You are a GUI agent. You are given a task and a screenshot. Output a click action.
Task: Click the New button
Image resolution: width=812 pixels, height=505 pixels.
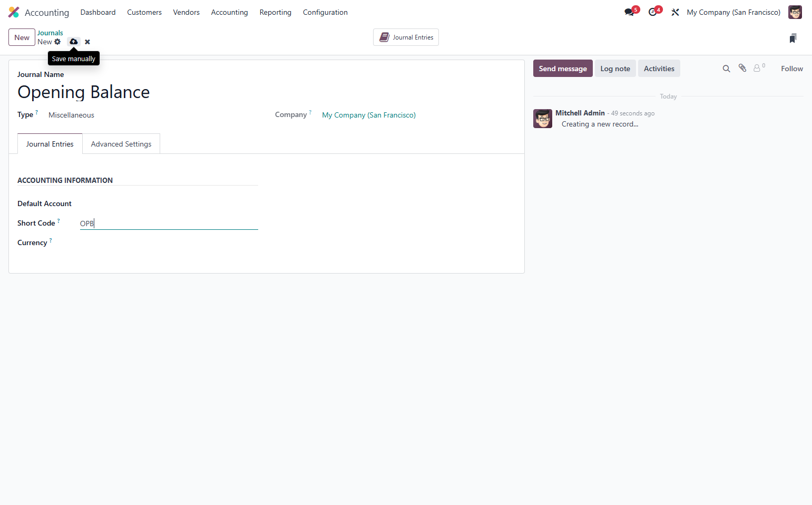pos(22,37)
